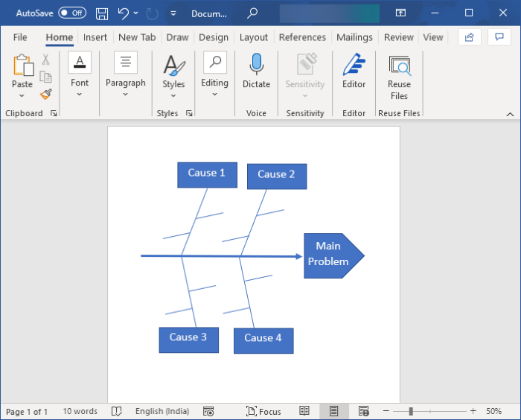Start Dictate microphone tool
Image resolution: width=521 pixels, height=420 pixels.
[x=256, y=71]
